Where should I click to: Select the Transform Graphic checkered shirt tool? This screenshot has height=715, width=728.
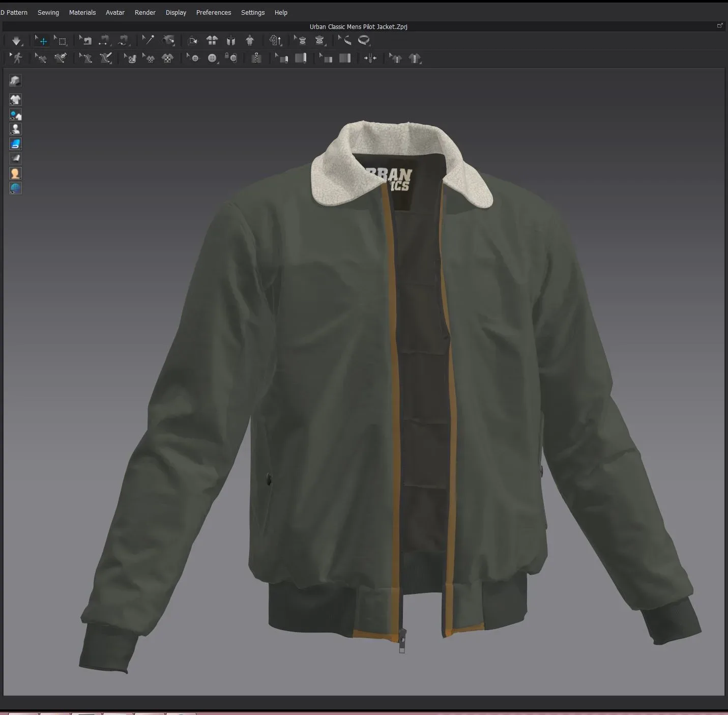point(149,58)
